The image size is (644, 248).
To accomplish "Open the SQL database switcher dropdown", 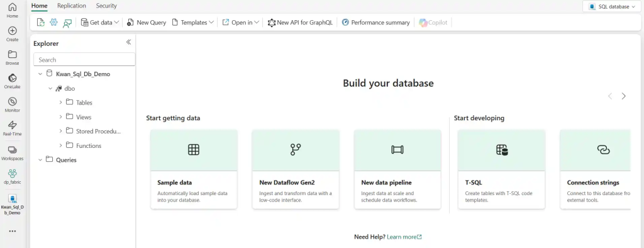I will (x=611, y=6).
